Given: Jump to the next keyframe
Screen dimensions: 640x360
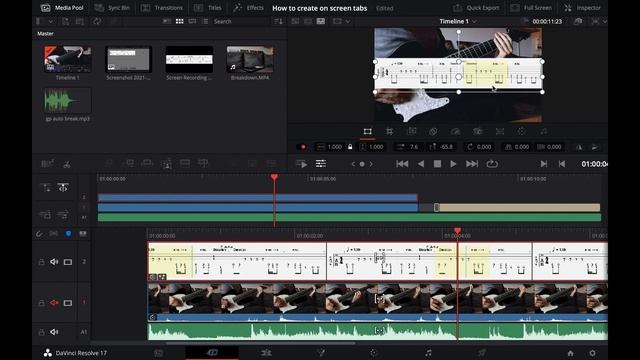Looking at the screenshot, I should click(x=371, y=164).
